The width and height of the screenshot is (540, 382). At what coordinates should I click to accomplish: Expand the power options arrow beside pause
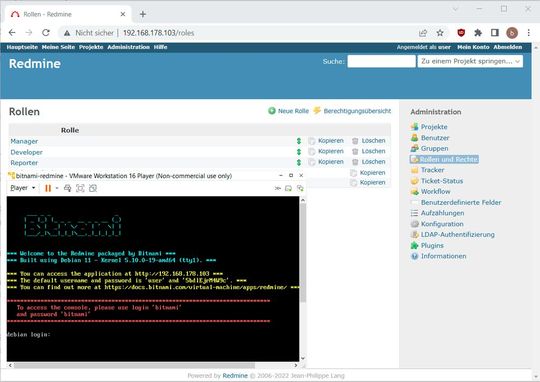tap(57, 188)
